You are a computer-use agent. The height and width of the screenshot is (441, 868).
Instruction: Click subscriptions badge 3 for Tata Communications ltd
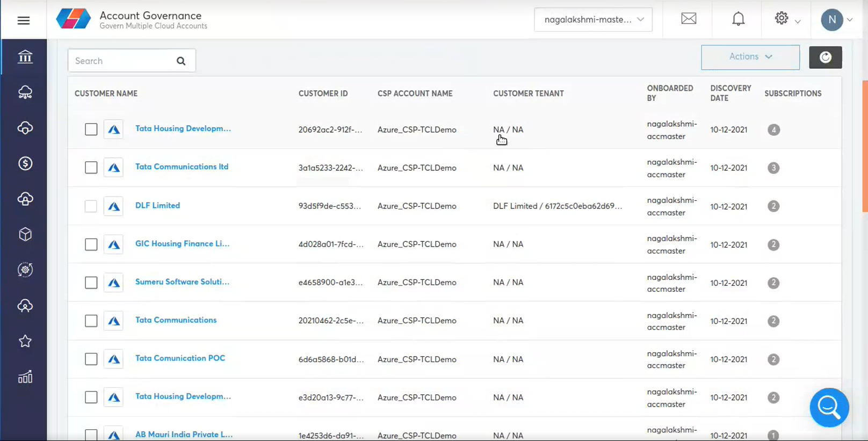[773, 168]
